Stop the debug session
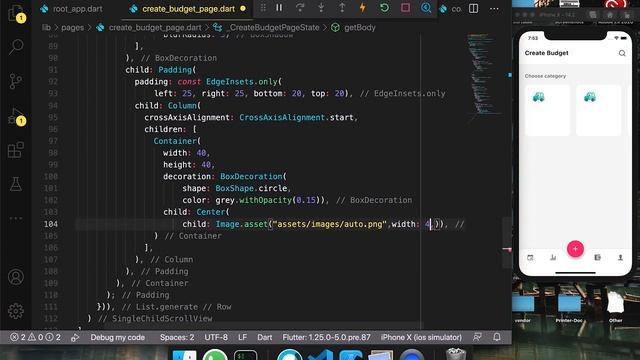The height and width of the screenshot is (360, 640). pyautogui.click(x=405, y=8)
